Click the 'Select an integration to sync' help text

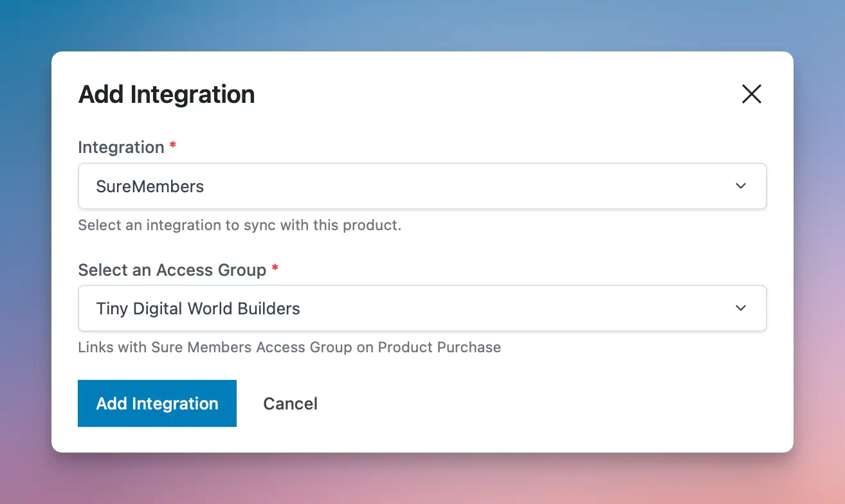point(239,226)
